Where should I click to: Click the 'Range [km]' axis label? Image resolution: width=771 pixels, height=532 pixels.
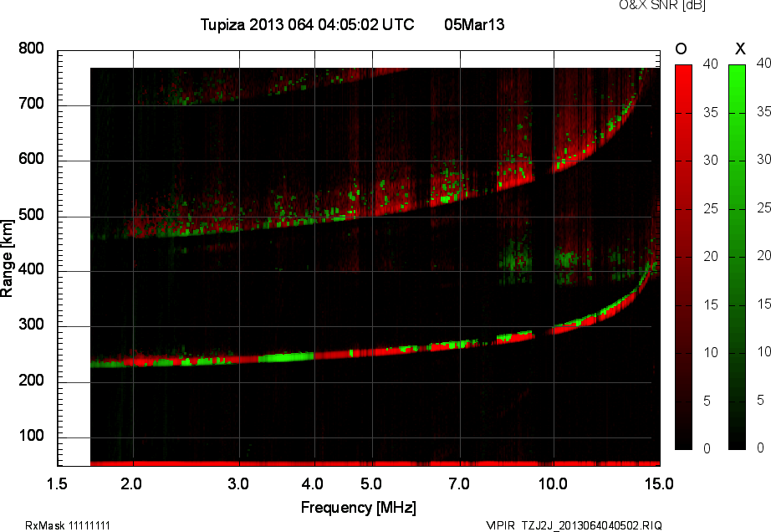tap(7, 258)
